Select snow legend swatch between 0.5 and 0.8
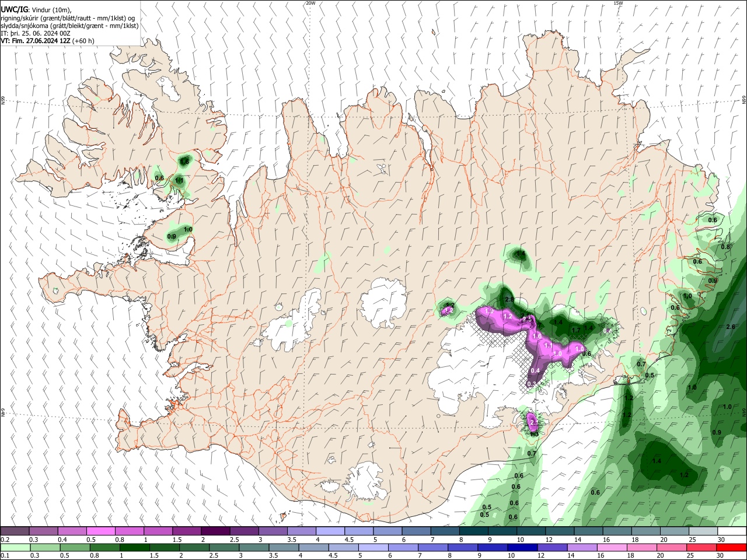 tap(100, 531)
